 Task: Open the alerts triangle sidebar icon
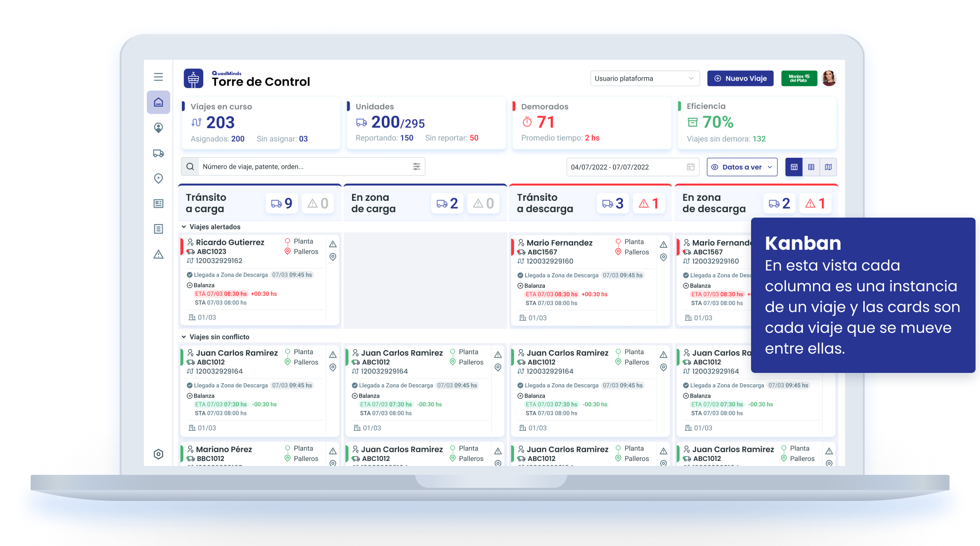[x=158, y=254]
